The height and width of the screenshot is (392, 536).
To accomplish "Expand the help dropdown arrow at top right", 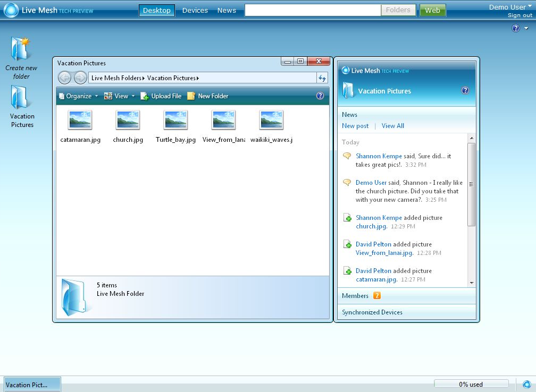I will (526, 28).
